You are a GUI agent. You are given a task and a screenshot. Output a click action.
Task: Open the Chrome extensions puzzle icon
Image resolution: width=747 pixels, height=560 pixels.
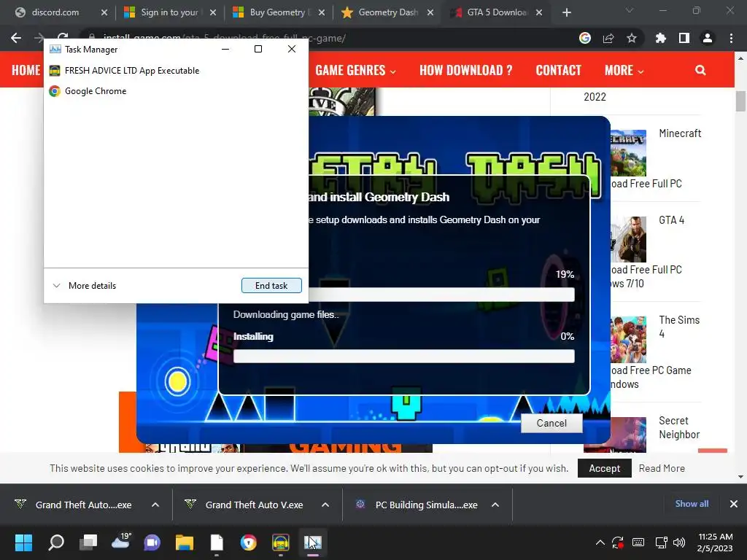(661, 38)
